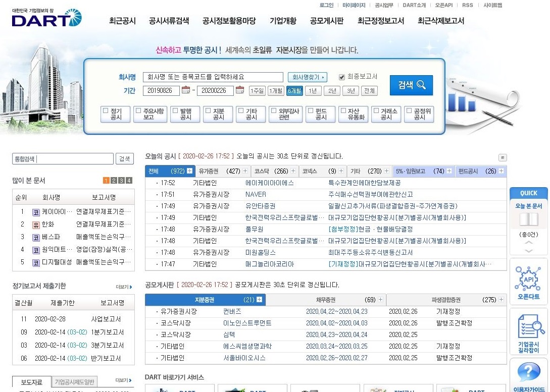The width and height of the screenshot is (550, 392).
Task: Click the 오늘 본 문서 book icon
Action: tap(529, 219)
